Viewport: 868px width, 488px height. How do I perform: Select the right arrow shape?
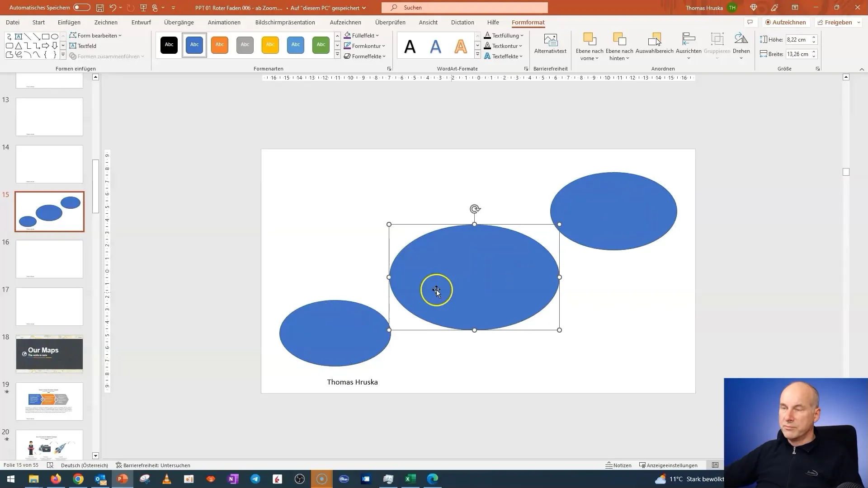46,46
